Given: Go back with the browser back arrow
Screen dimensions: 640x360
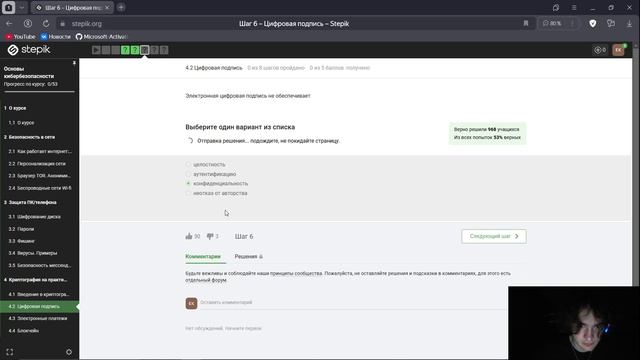Looking at the screenshot, I should point(9,24).
